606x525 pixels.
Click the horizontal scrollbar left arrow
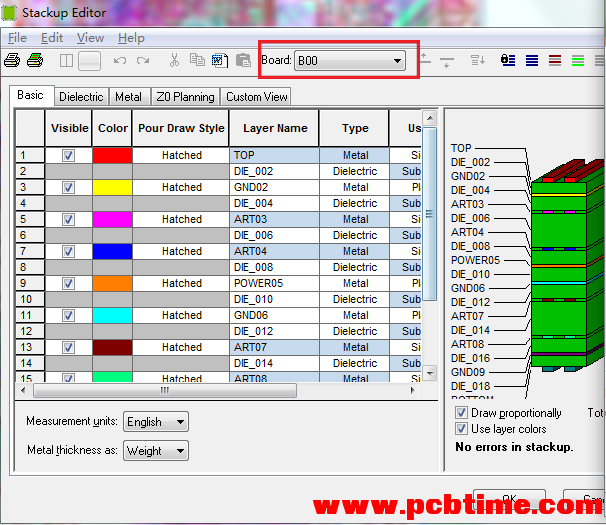tap(24, 390)
